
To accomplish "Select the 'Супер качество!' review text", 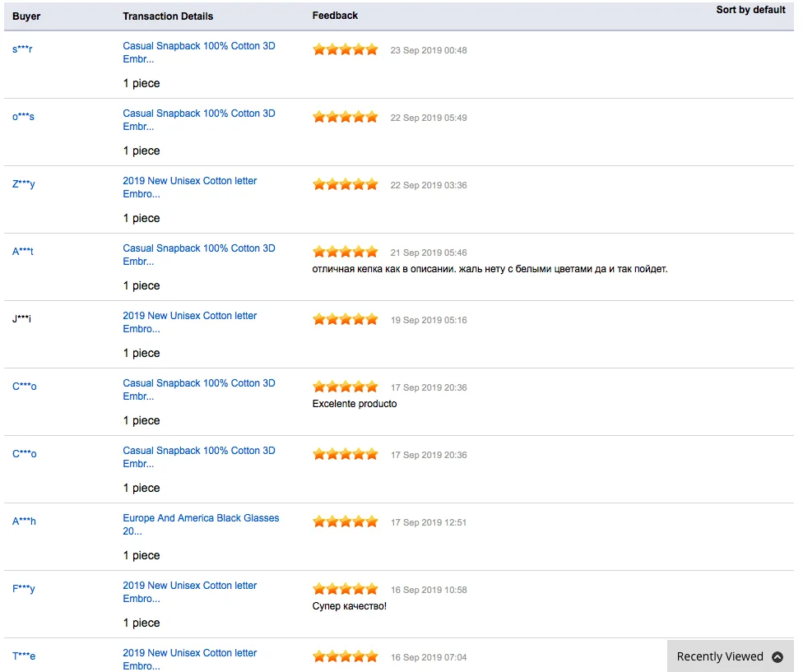I will pos(350,606).
